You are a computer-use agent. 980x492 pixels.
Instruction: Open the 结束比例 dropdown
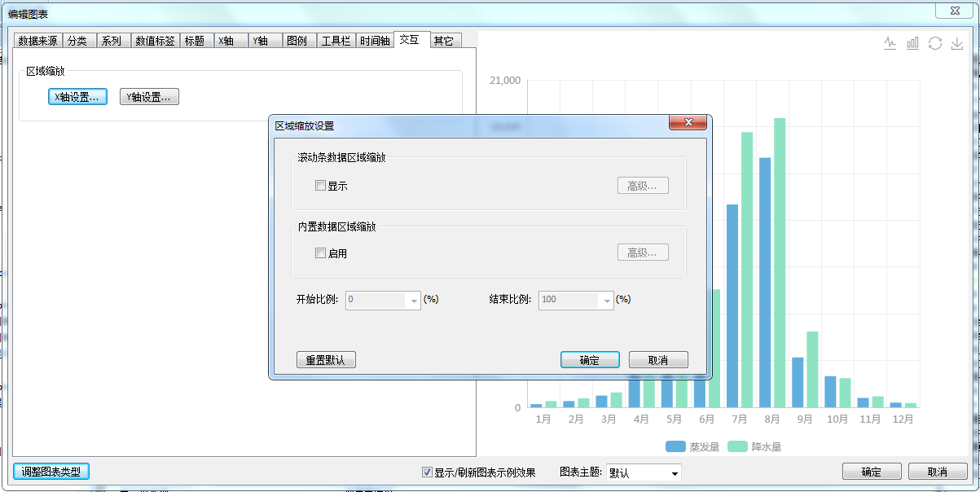point(607,301)
